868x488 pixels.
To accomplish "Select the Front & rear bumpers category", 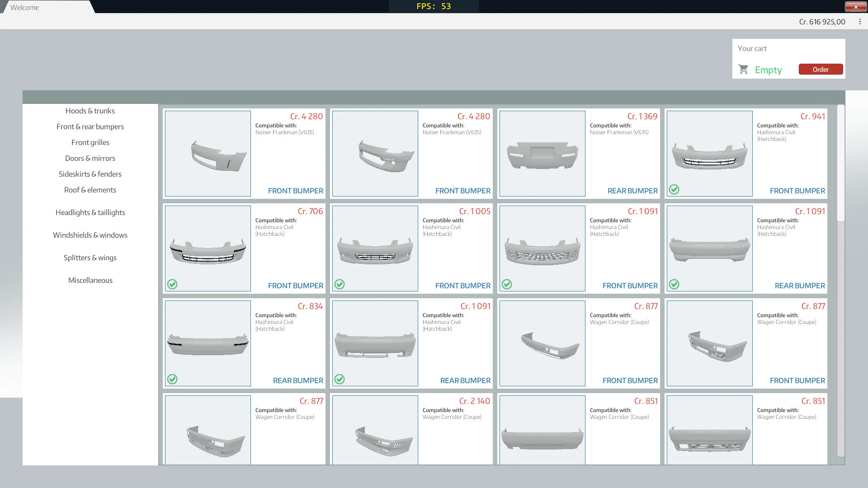I will tap(90, 127).
